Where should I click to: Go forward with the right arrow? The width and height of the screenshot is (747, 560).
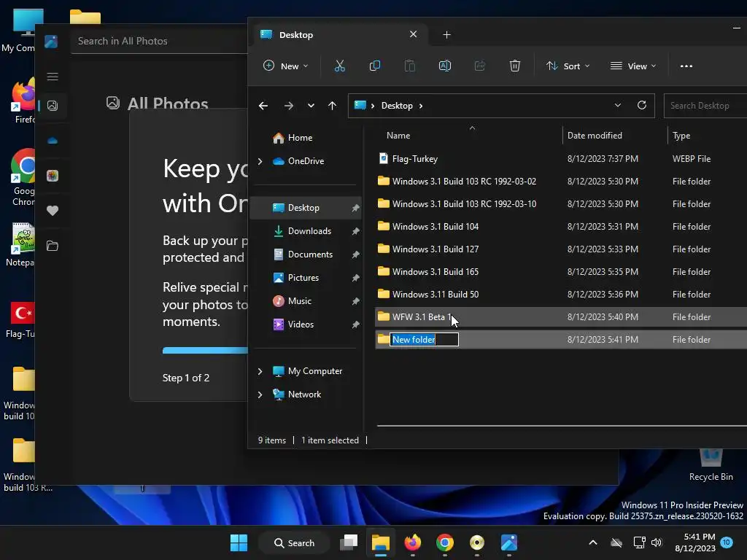(289, 106)
